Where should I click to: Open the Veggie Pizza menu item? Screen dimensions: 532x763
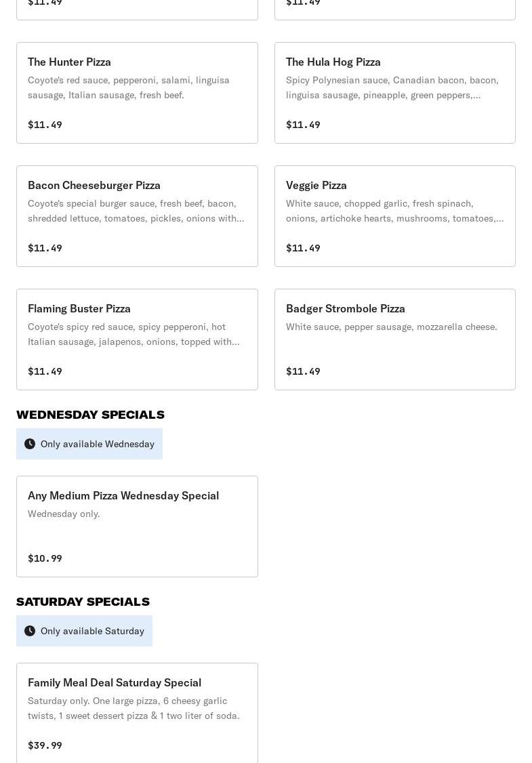coord(394,216)
